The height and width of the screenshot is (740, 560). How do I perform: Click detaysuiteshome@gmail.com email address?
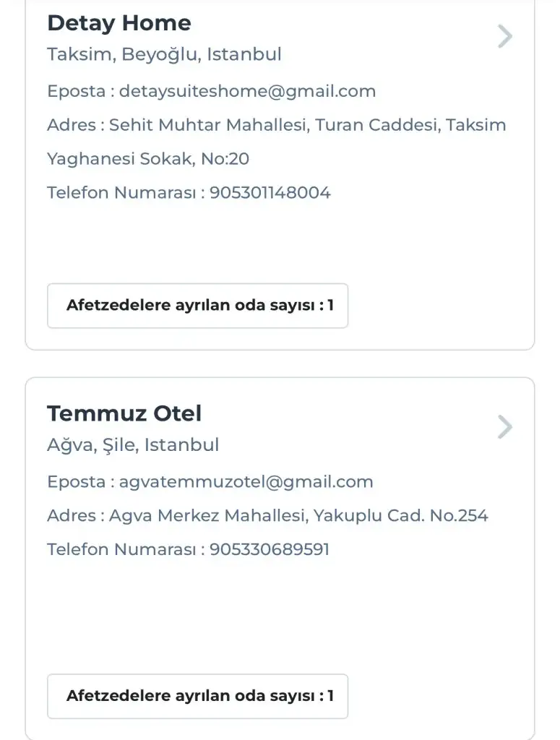(x=247, y=92)
